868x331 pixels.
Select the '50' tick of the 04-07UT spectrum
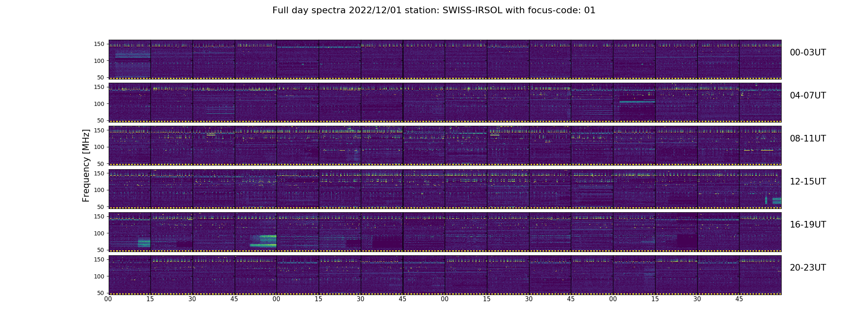pyautogui.click(x=101, y=120)
